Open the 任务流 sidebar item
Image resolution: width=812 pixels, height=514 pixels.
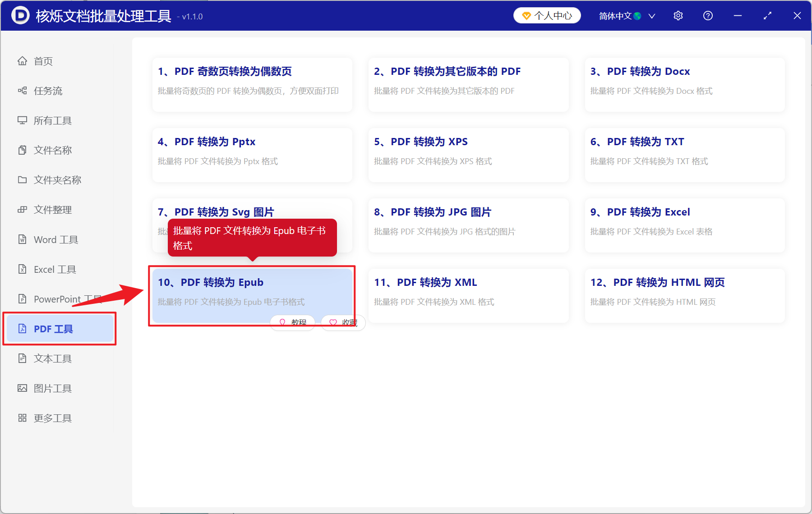59,91
